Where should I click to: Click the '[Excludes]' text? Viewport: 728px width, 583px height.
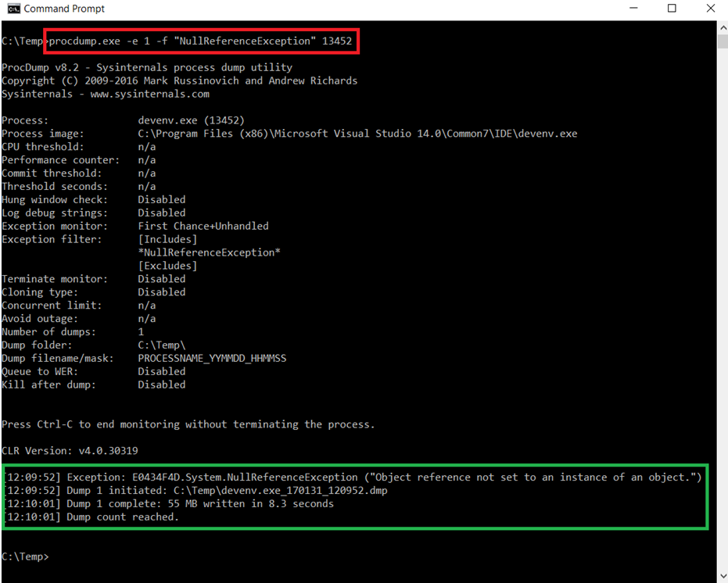point(167,266)
